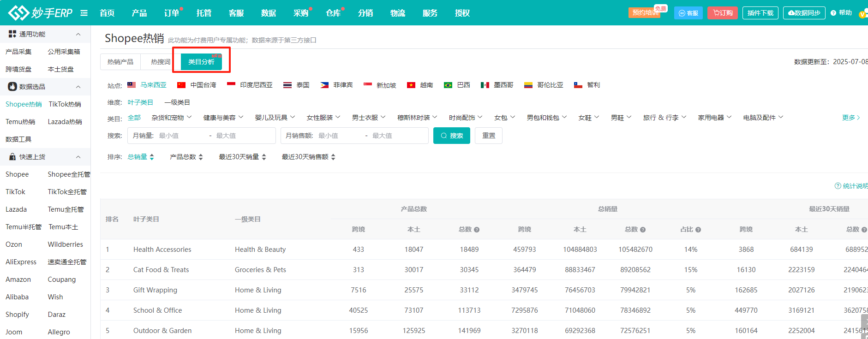This screenshot has height=339, width=868.
Task: Open 产品采集 in sidebar
Action: point(18,52)
